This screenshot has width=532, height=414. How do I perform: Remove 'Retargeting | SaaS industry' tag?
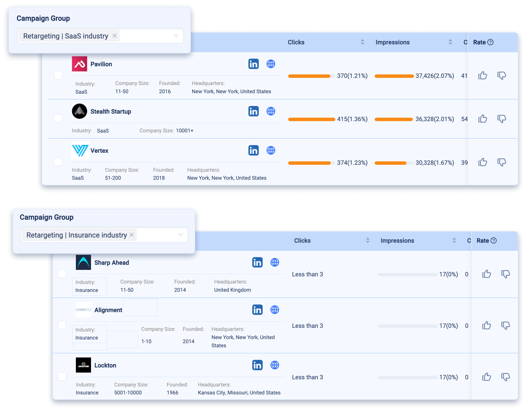pyautogui.click(x=115, y=36)
